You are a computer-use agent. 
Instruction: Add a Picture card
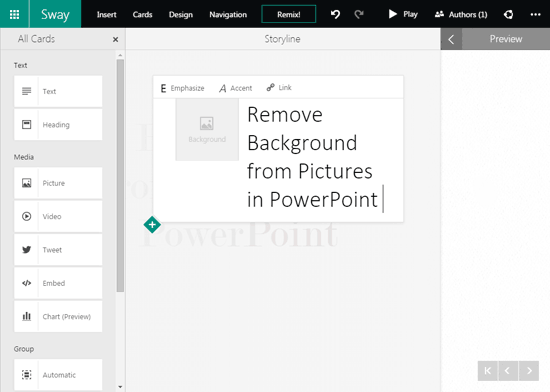click(58, 183)
